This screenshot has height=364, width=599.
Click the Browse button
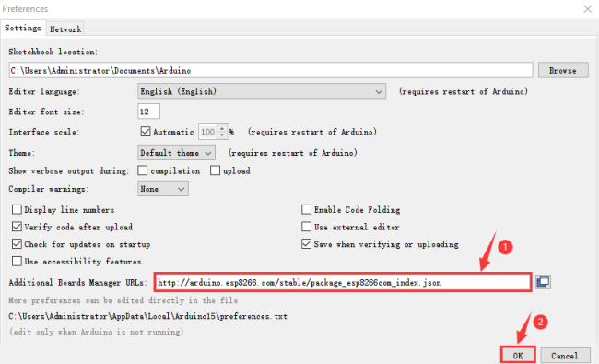point(563,70)
